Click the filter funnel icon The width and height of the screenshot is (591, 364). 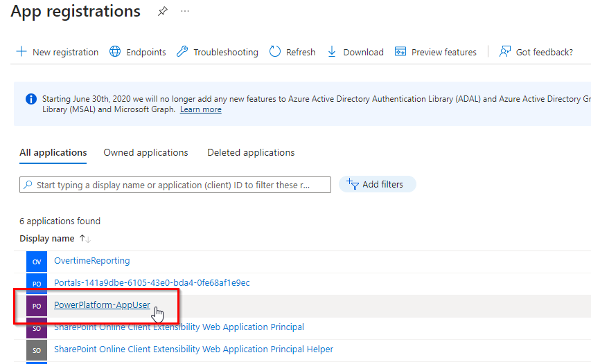(x=353, y=184)
